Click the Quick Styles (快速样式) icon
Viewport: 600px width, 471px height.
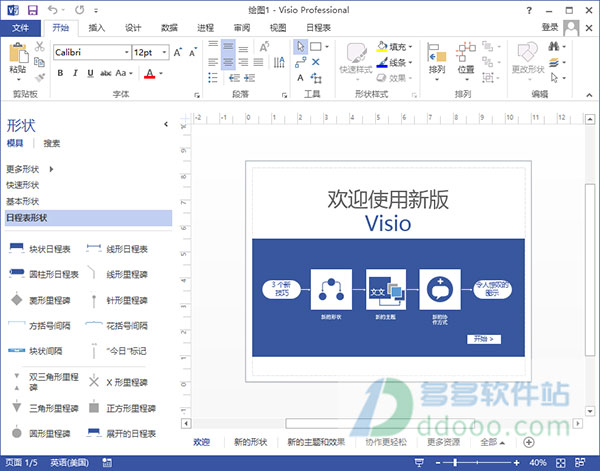tap(357, 53)
